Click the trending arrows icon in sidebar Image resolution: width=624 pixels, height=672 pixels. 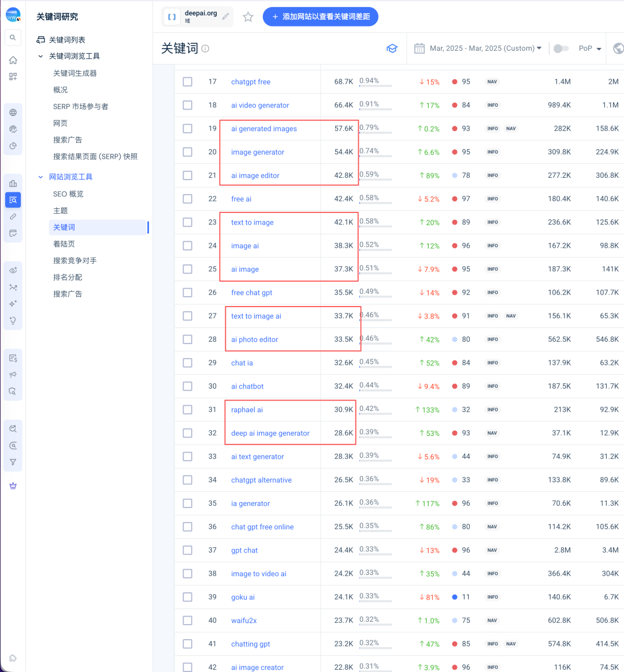coord(13,287)
